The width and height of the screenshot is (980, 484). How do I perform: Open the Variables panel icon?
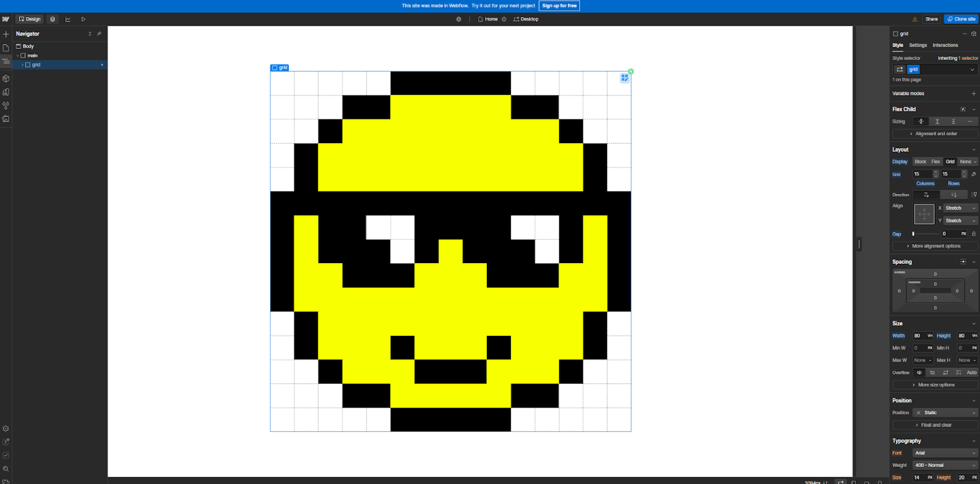[6, 92]
